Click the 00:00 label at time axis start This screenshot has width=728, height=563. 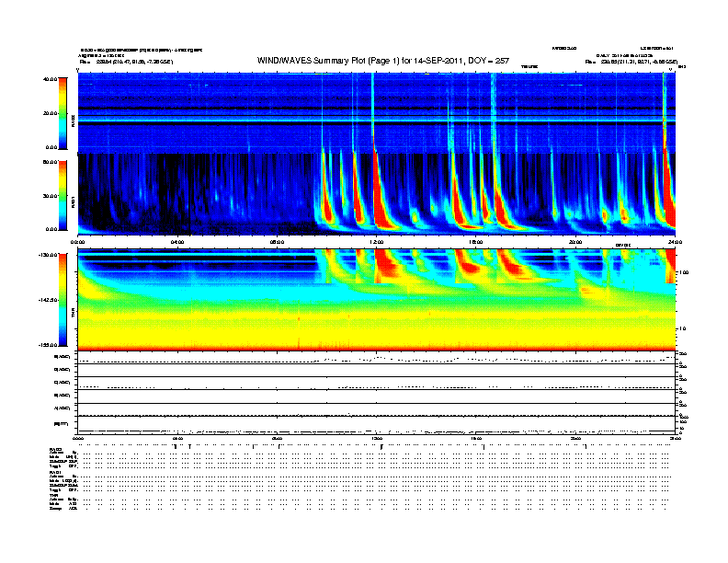click(x=77, y=242)
